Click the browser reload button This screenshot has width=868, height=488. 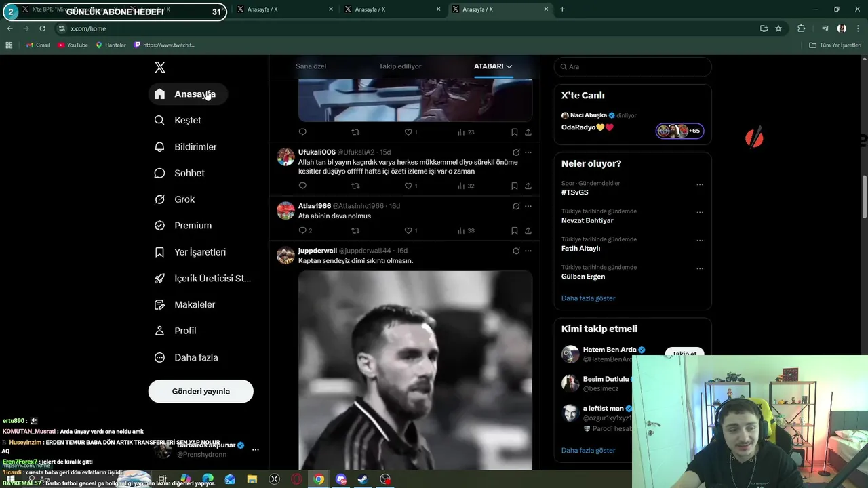pyautogui.click(x=42, y=28)
